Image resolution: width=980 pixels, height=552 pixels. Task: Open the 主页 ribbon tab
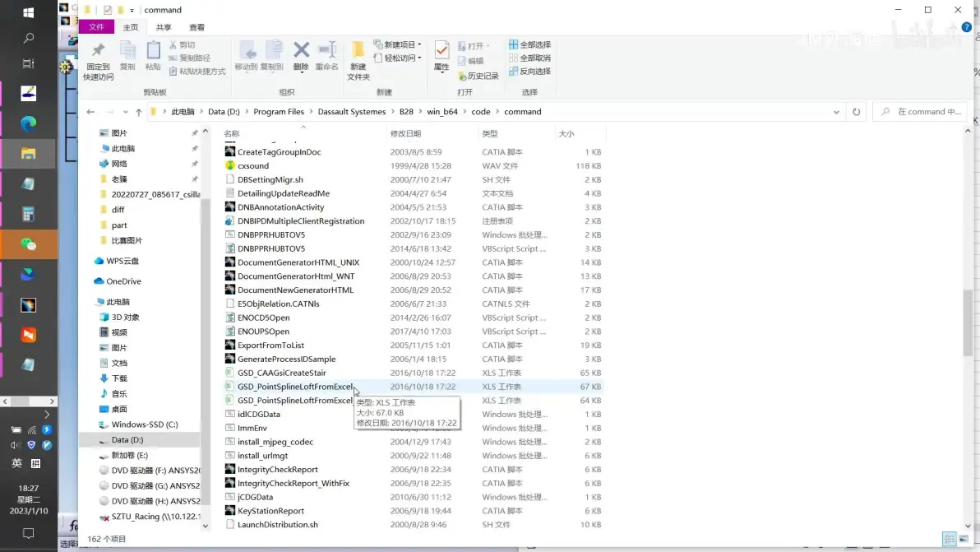pyautogui.click(x=131, y=27)
